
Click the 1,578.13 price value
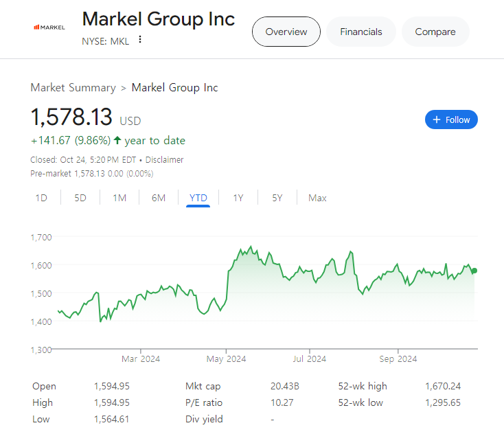[x=71, y=117]
